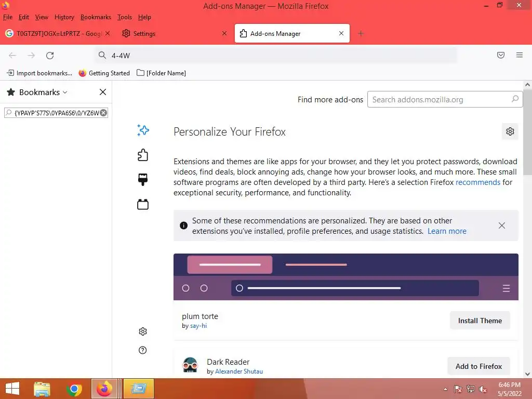The image size is (532, 399).
Task: Open the Tools menu
Action: (x=125, y=17)
